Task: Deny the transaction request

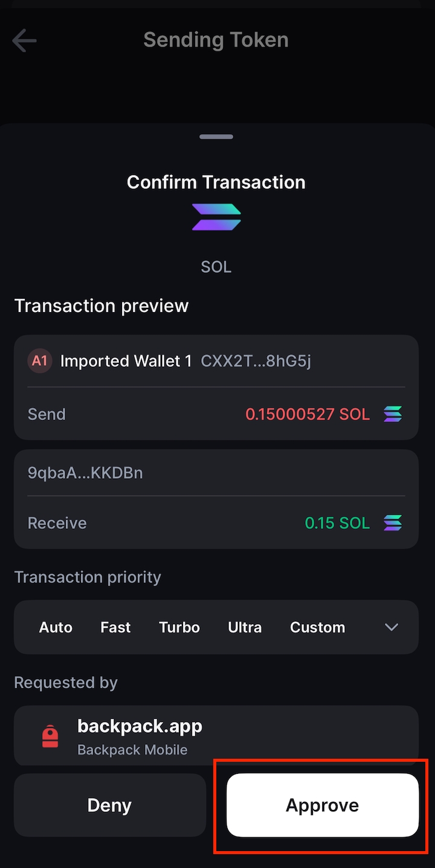Action: (x=109, y=805)
